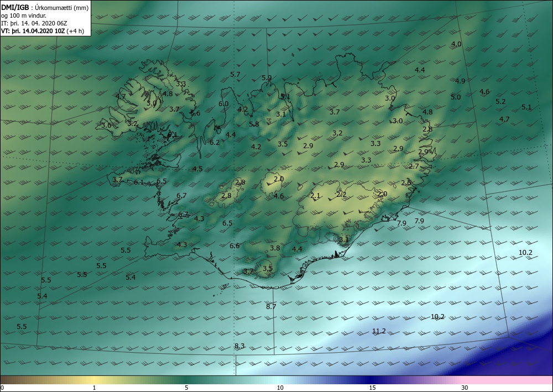Click the 8.3 value near the bottom border

pyautogui.click(x=239, y=346)
